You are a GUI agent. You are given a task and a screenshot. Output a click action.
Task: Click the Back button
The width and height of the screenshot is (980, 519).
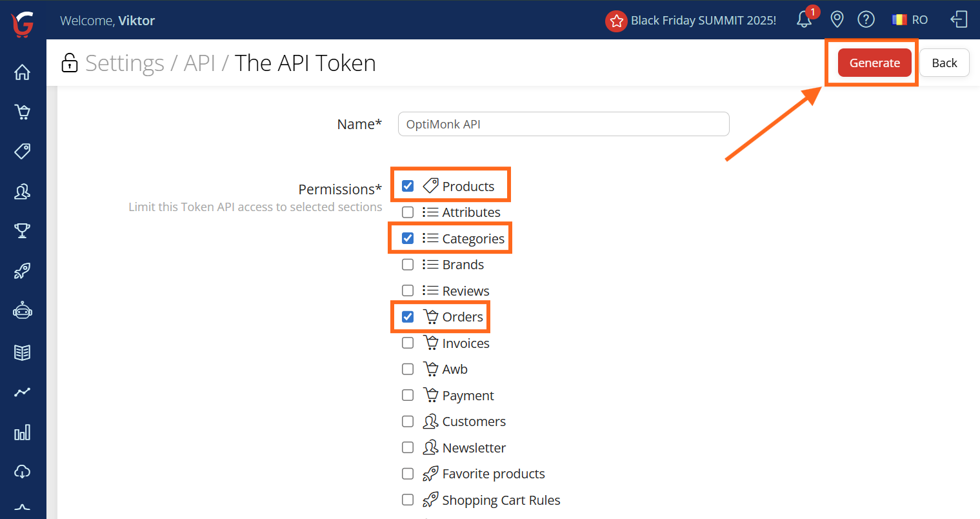tap(944, 63)
